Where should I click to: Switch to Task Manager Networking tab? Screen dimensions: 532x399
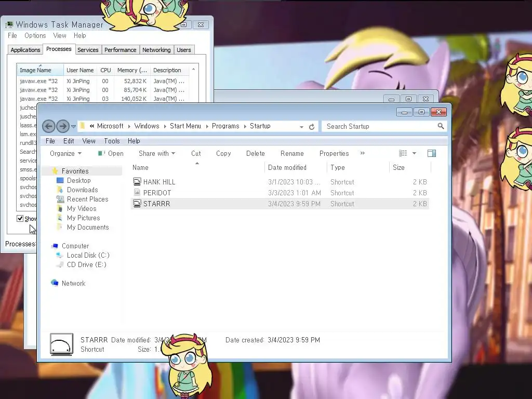[156, 50]
